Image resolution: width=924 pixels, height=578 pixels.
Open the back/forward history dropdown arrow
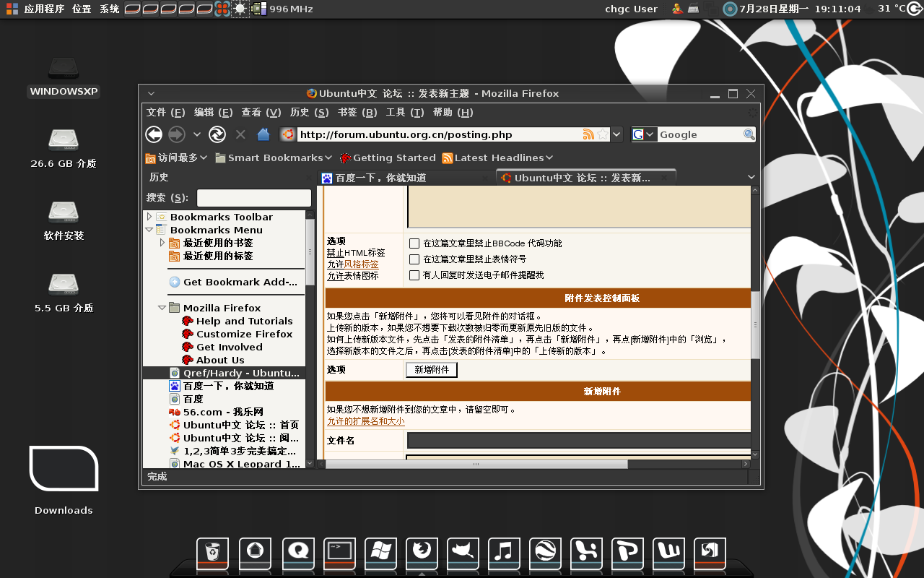[x=196, y=134]
